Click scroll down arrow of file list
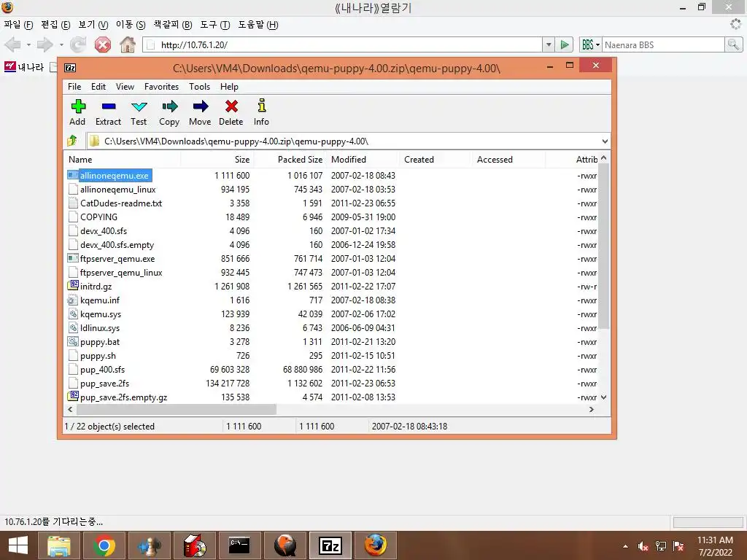Viewport: 747px width, 560px height. coord(603,397)
